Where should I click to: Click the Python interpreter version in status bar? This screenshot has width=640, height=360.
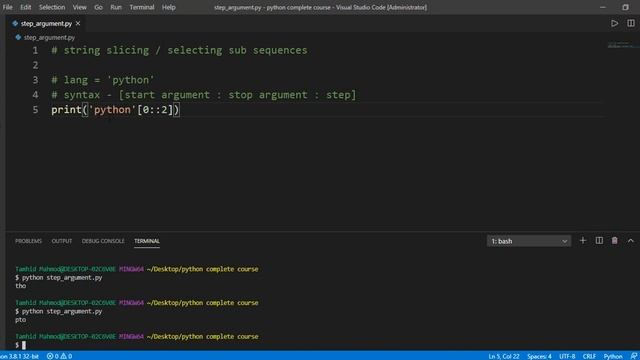[19, 356]
